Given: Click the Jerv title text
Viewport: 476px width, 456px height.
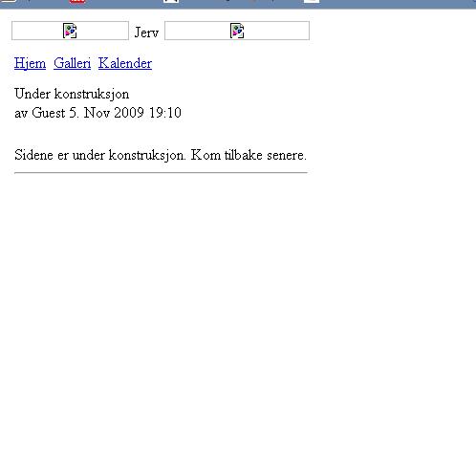Looking at the screenshot, I should [146, 33].
